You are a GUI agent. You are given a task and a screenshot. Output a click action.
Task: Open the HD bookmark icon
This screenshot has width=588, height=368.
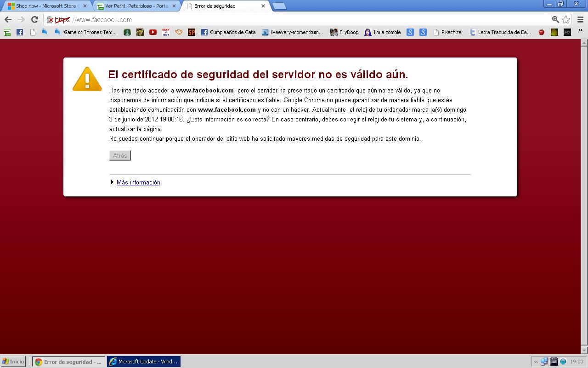coord(567,32)
